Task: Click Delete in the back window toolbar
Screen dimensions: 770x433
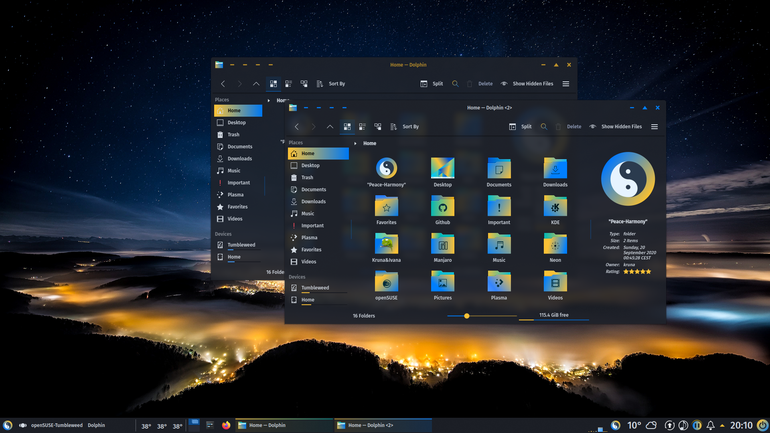Action: (x=480, y=84)
